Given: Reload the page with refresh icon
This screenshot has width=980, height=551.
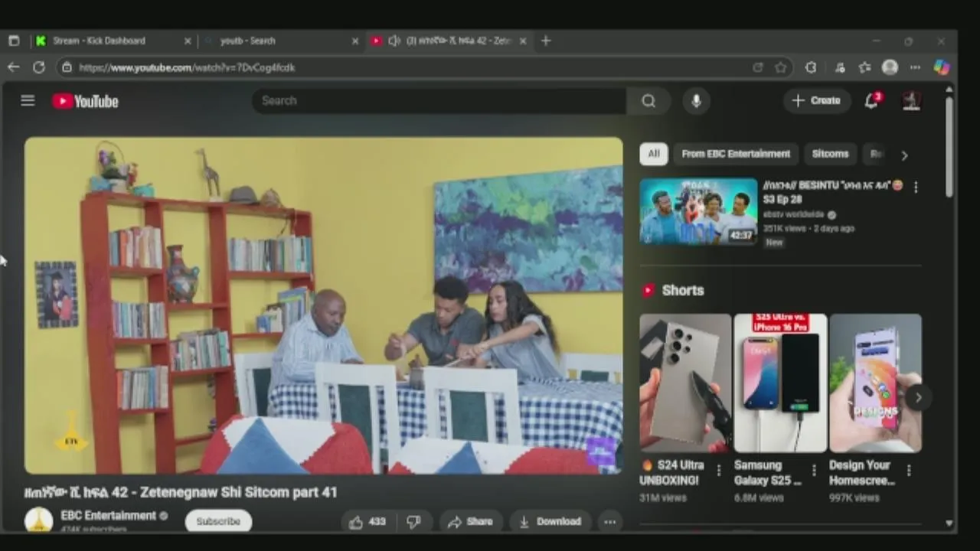Looking at the screenshot, I should [38, 67].
